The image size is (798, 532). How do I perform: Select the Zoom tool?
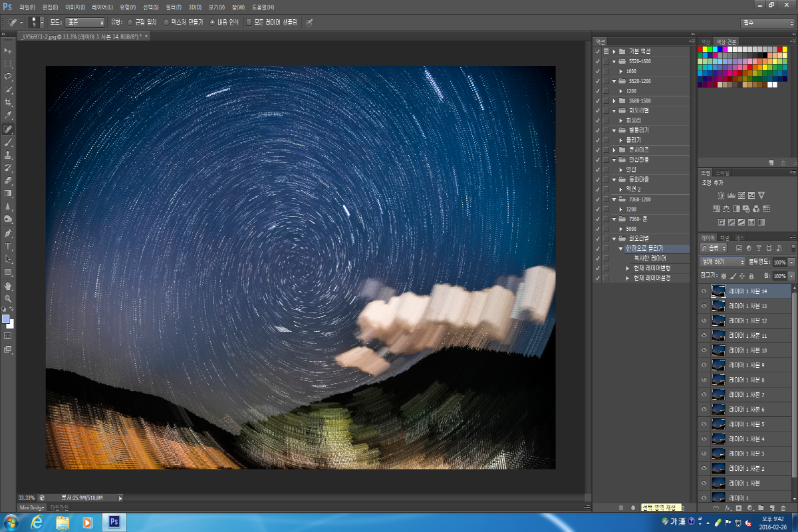pos(8,299)
